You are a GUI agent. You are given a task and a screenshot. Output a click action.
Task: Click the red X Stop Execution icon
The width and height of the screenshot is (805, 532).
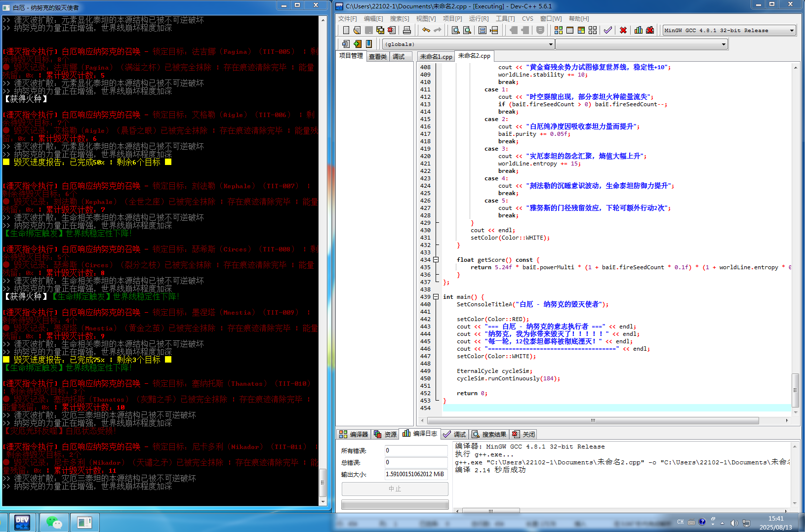(623, 30)
